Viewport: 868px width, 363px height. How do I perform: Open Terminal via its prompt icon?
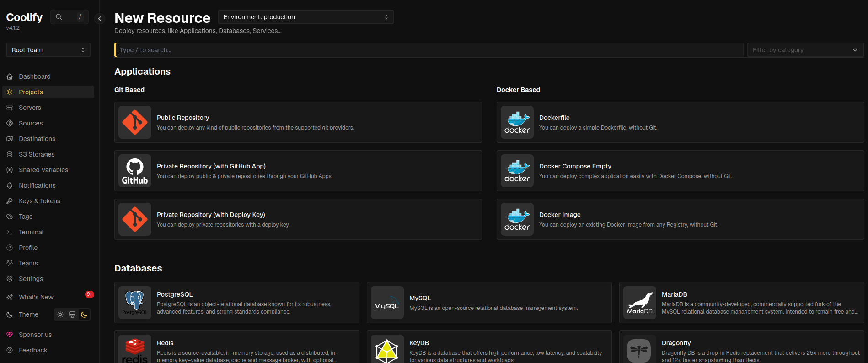(x=10, y=232)
